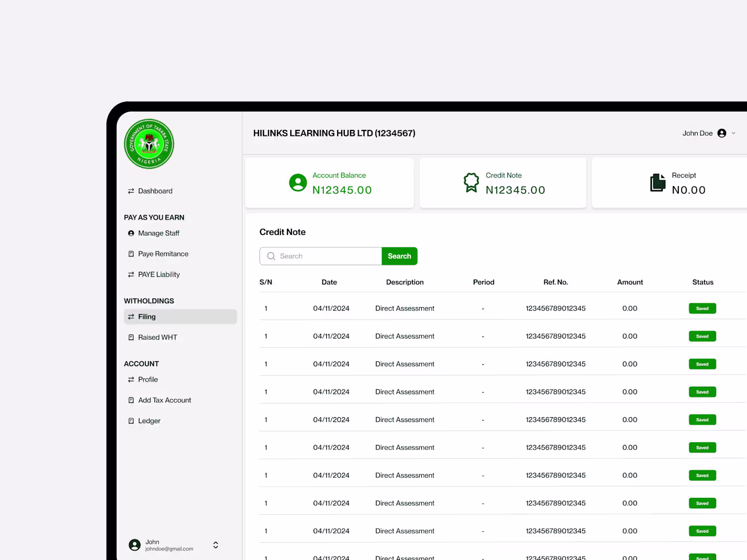Click the Raised WHT document icon

131,337
